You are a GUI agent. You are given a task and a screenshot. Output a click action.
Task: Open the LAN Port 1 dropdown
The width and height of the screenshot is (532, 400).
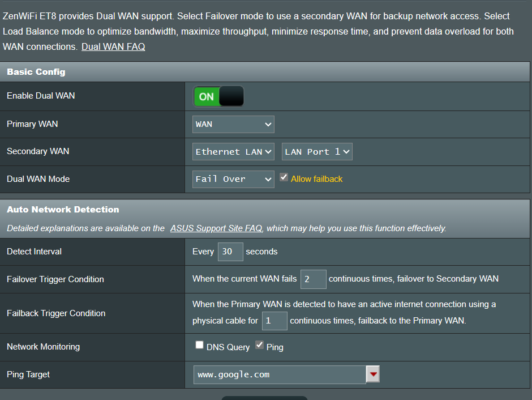[x=317, y=151]
